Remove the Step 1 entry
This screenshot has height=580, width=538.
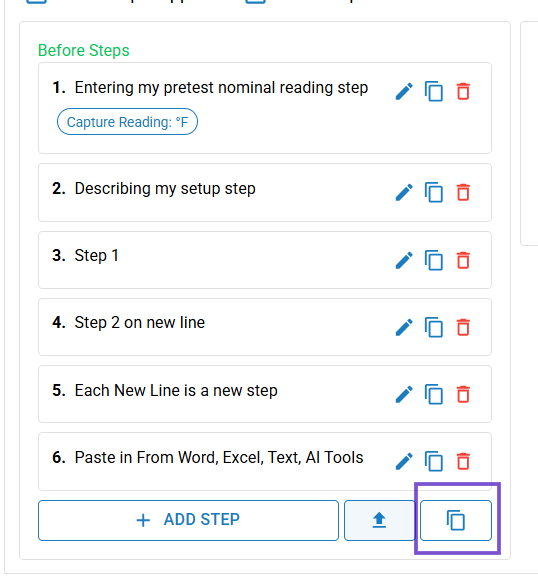tap(463, 260)
